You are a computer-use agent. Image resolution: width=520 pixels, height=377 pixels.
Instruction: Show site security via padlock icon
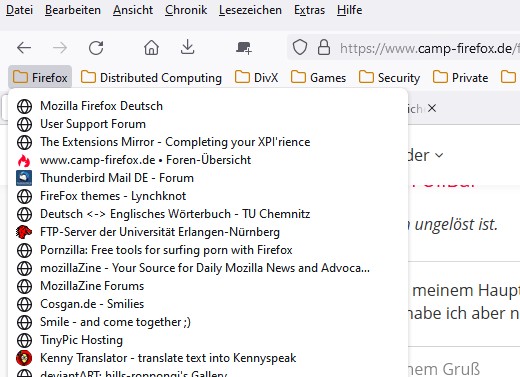[x=324, y=47]
